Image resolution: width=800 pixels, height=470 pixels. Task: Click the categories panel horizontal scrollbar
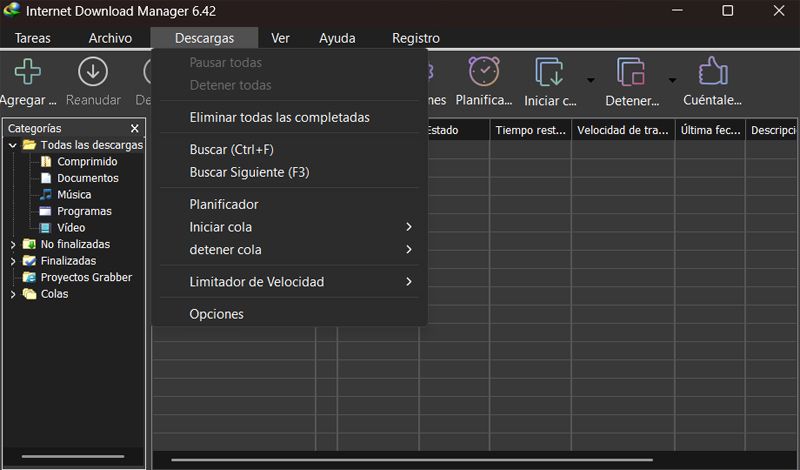pyautogui.click(x=73, y=456)
